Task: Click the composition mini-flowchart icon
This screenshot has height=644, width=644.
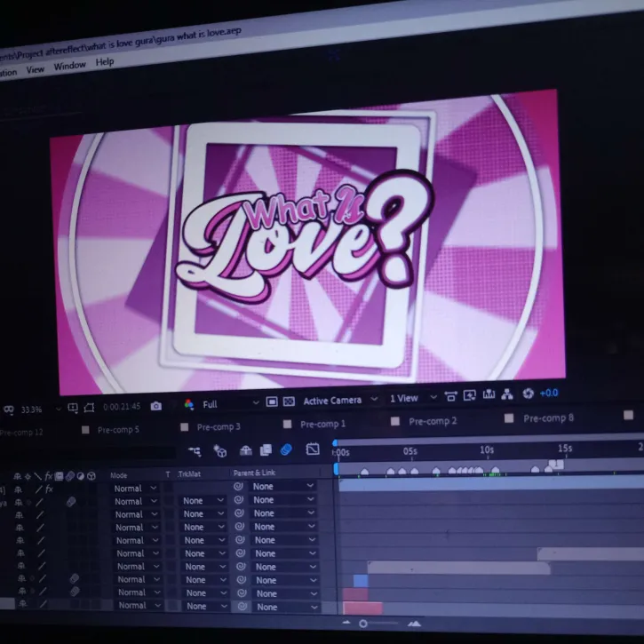Action: pos(194,451)
